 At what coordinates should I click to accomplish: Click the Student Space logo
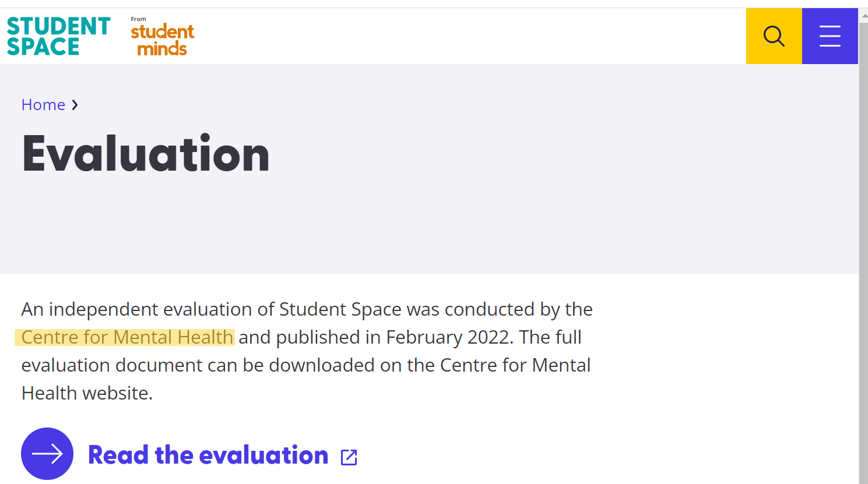click(58, 36)
